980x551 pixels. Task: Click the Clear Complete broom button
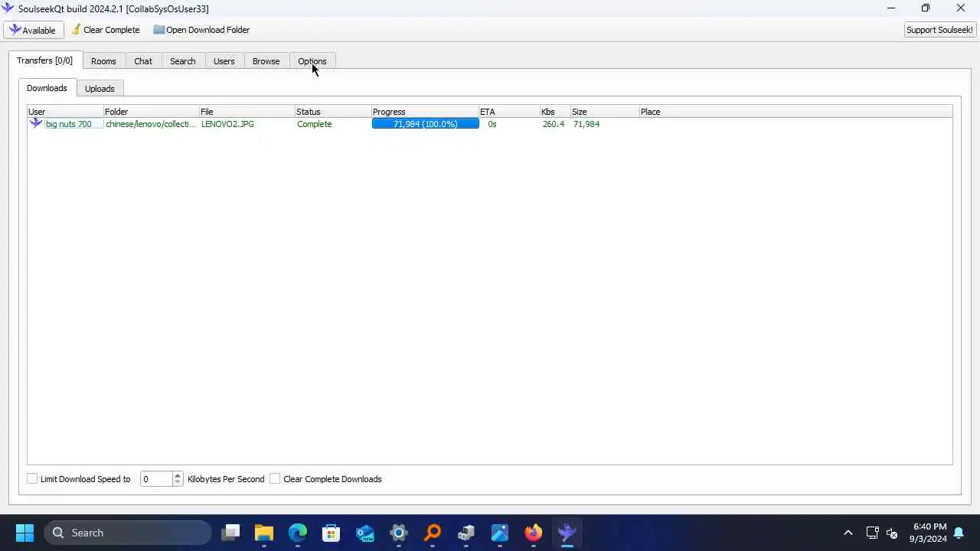pyautogui.click(x=106, y=30)
